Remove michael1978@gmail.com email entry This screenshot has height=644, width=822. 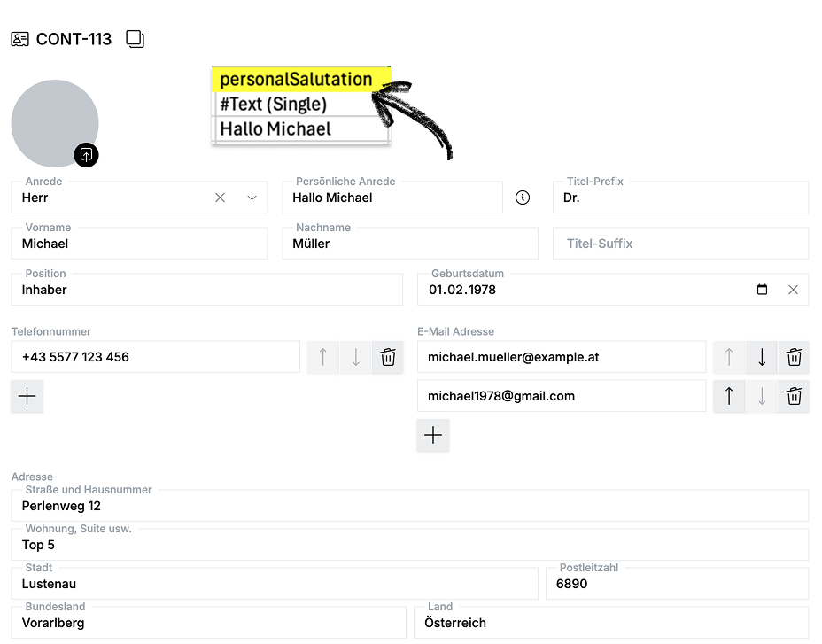click(x=794, y=396)
